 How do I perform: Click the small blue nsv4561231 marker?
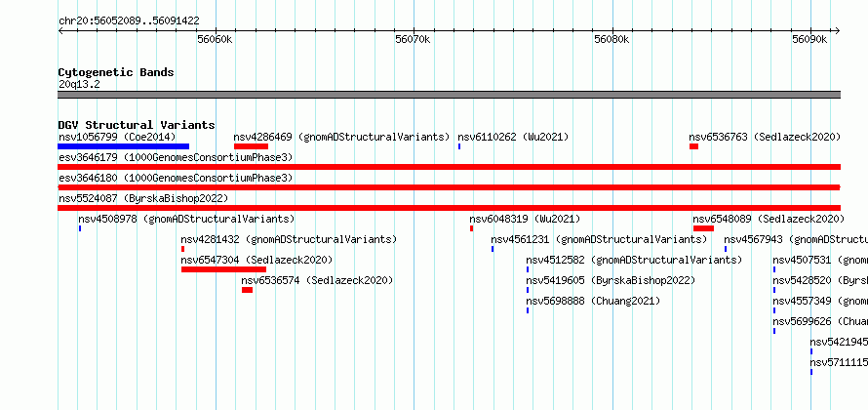pos(493,249)
